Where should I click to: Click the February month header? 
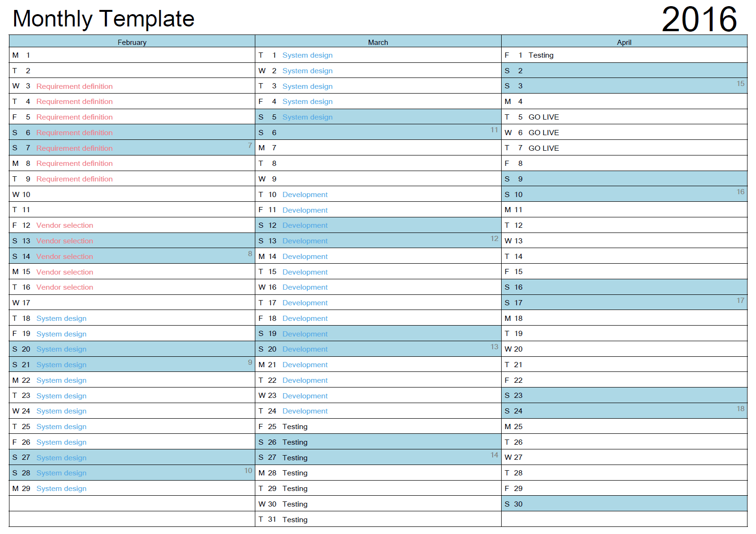click(132, 42)
